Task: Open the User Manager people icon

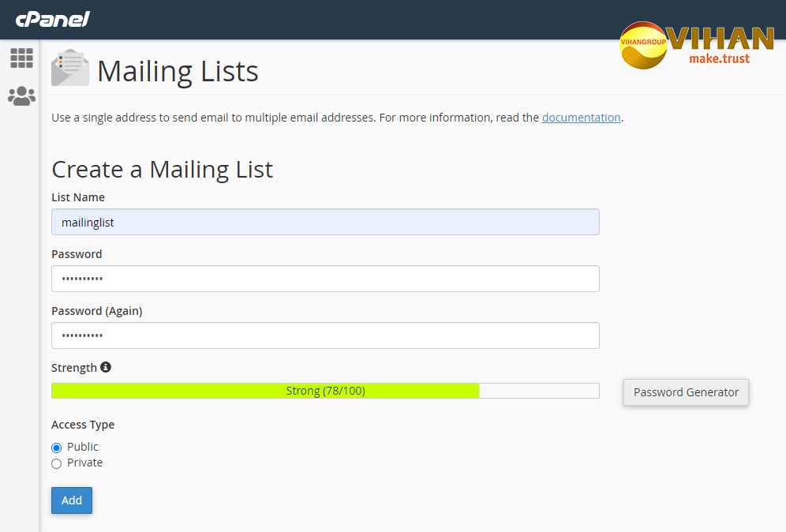Action: coord(21,96)
